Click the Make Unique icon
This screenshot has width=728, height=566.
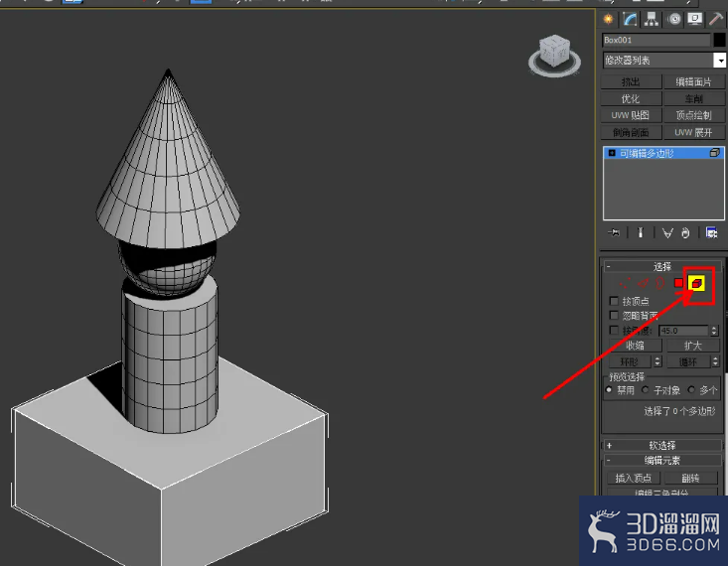[667, 232]
